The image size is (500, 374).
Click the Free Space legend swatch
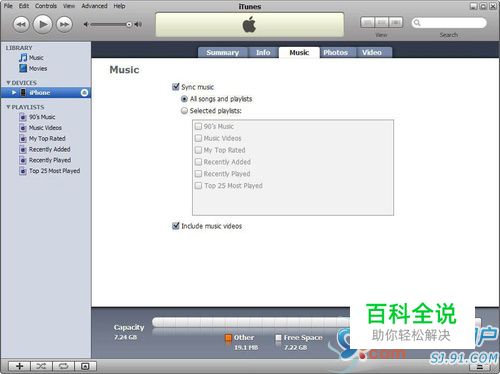click(278, 338)
